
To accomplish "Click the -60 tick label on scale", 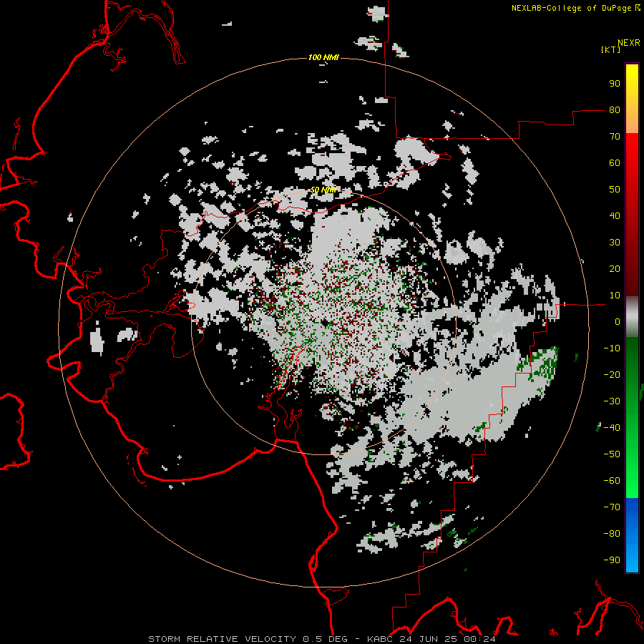I will (612, 481).
